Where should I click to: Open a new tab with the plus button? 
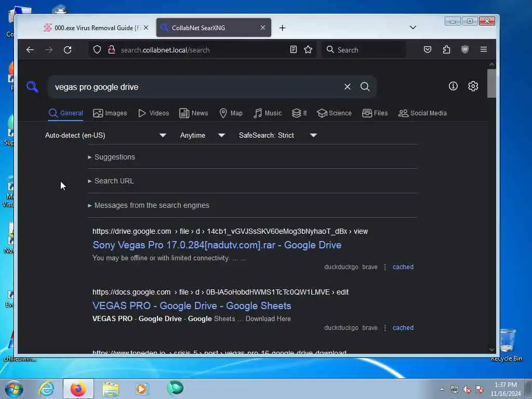(282, 28)
